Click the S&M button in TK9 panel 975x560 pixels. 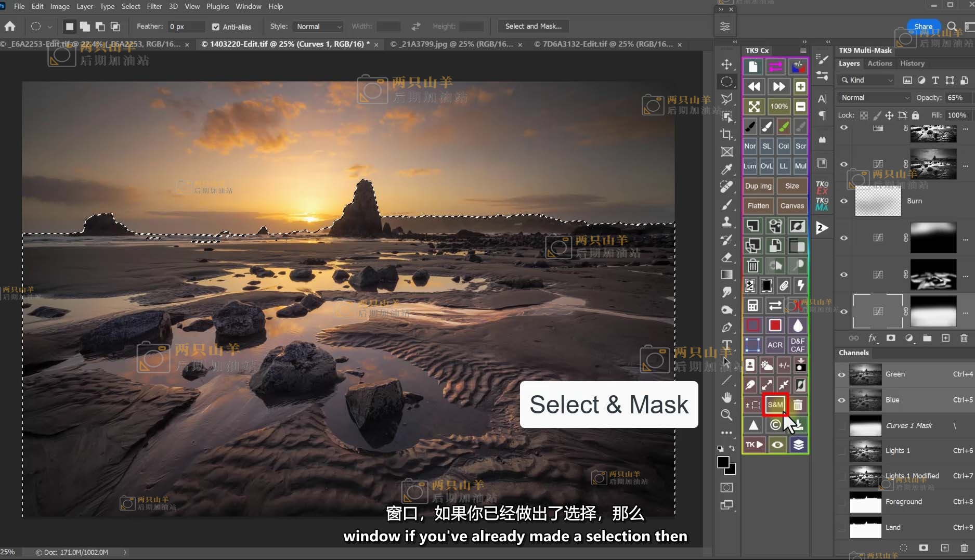pos(775,405)
